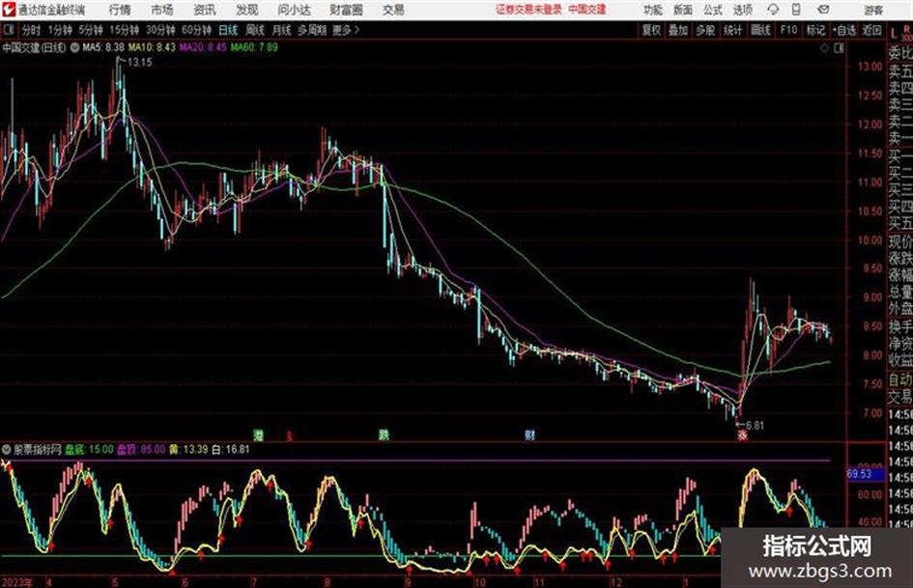The height and width of the screenshot is (588, 913).
Task: Open the 功能 menu
Action: coord(653,10)
